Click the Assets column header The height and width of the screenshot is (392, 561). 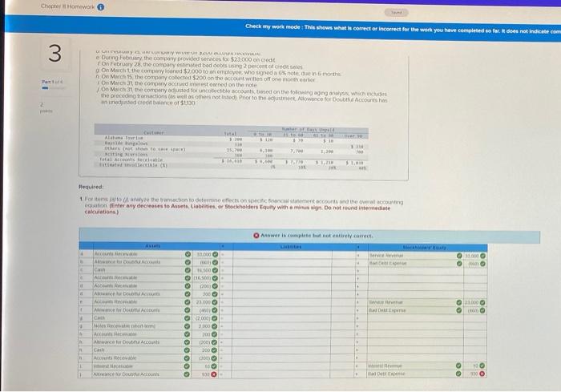click(153, 246)
